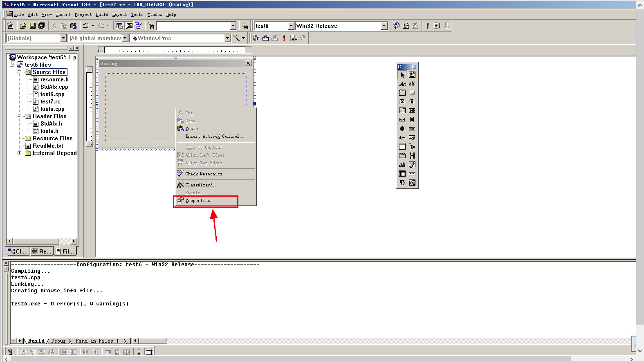
Task: Select the Tab control tool
Action: (402, 156)
